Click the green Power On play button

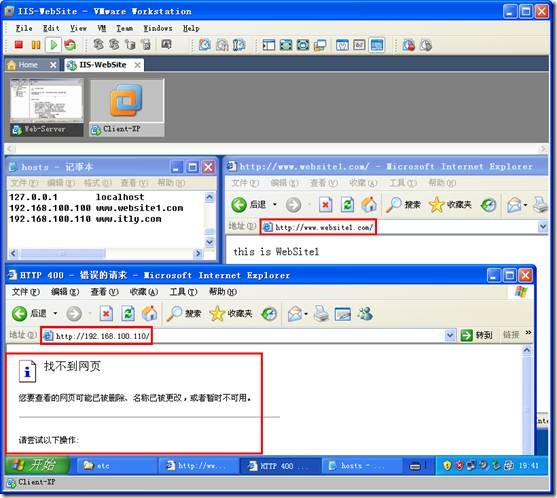pyautogui.click(x=54, y=45)
